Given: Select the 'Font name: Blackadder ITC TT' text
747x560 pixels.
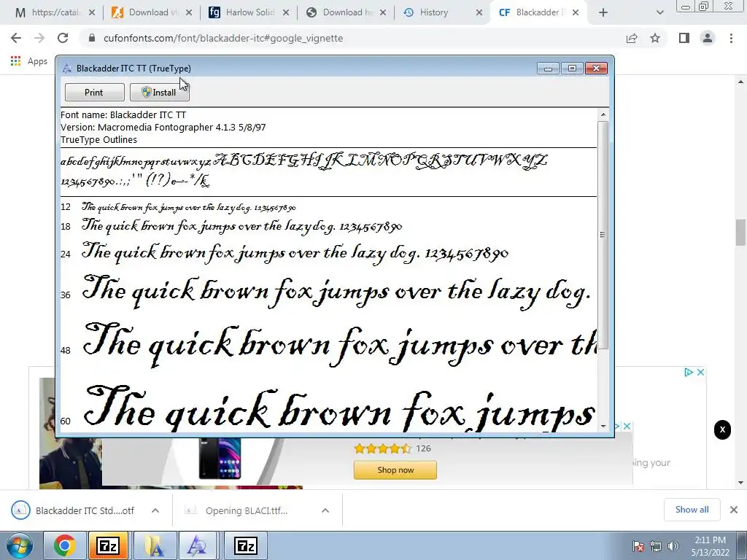Looking at the screenshot, I should pos(123,114).
